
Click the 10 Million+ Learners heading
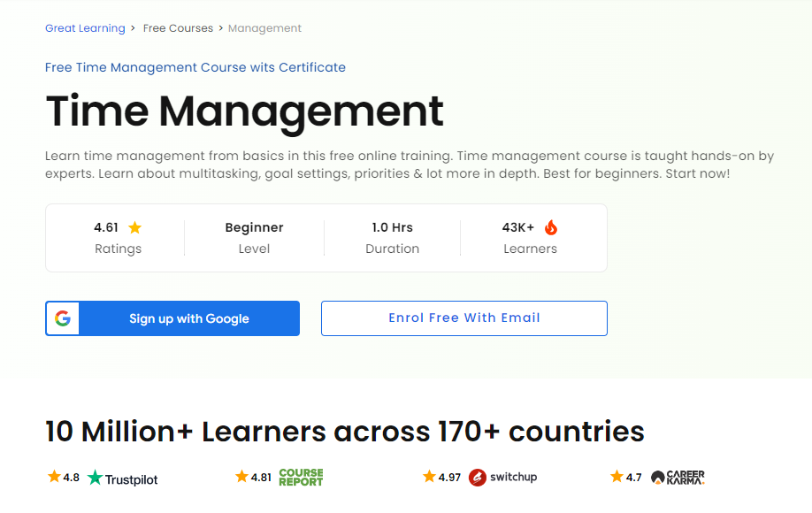(x=345, y=432)
